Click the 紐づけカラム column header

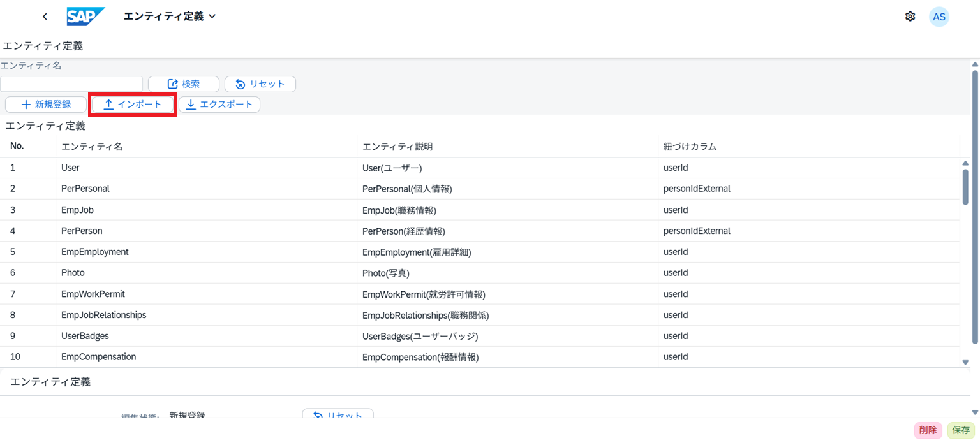pos(690,147)
